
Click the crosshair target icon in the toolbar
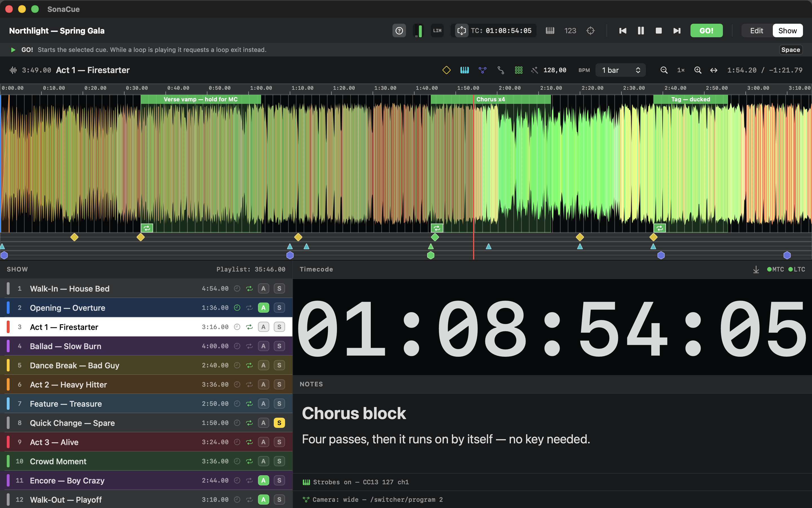click(x=590, y=30)
